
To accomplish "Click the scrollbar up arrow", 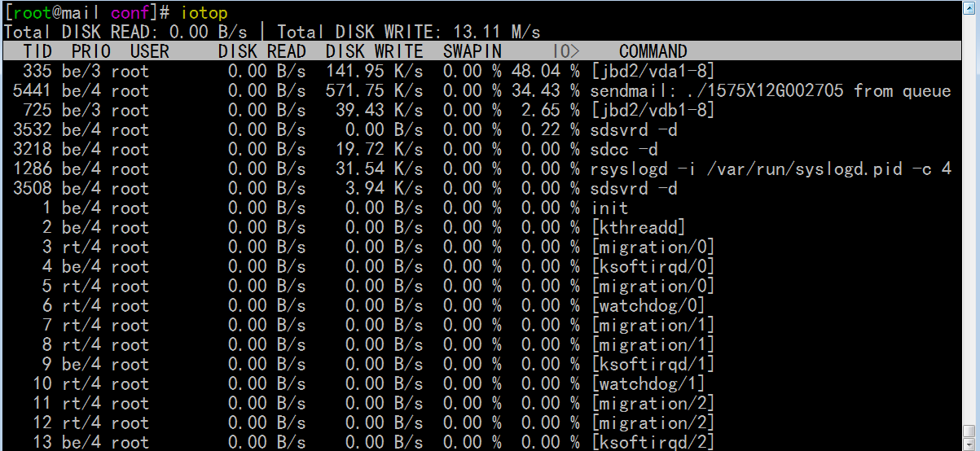I will pyautogui.click(x=969, y=9).
